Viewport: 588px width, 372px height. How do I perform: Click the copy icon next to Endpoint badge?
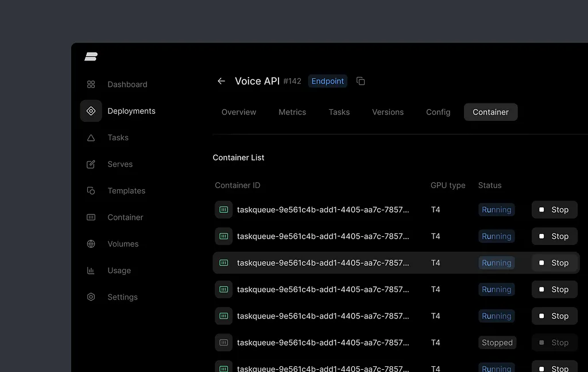[x=361, y=81]
